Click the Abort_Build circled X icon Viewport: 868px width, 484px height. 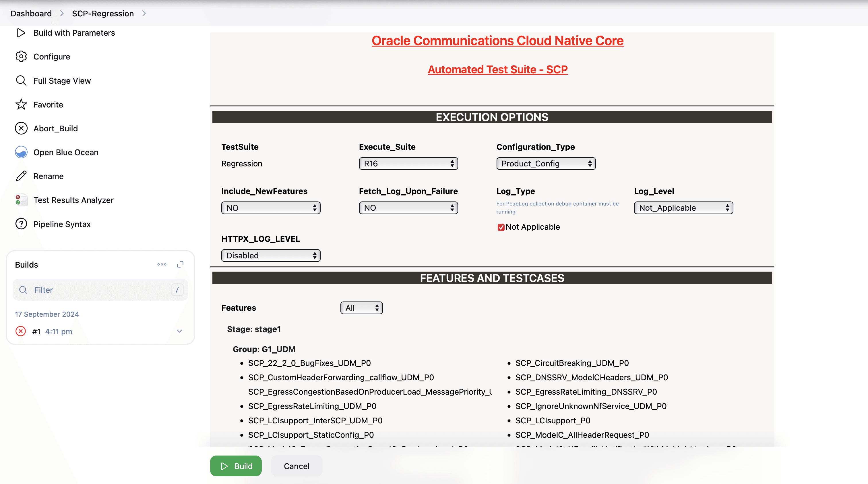tap(21, 128)
